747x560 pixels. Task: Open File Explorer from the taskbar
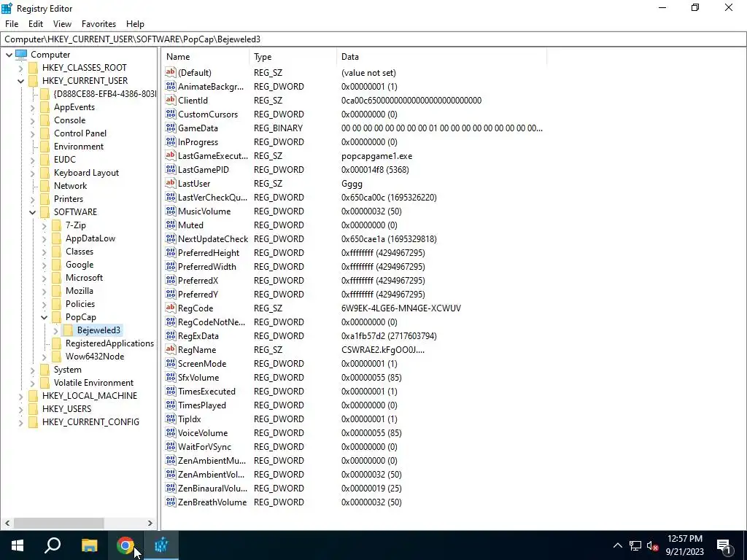(x=89, y=545)
